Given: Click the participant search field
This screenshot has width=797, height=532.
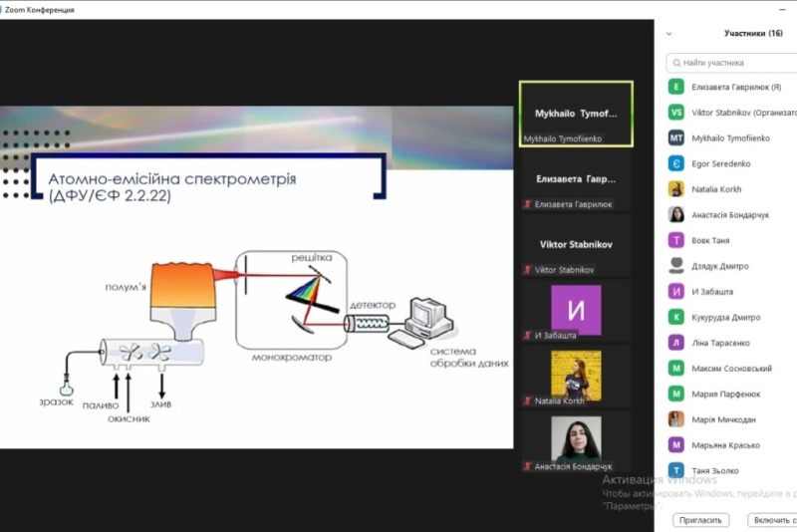Looking at the screenshot, I should (x=732, y=63).
